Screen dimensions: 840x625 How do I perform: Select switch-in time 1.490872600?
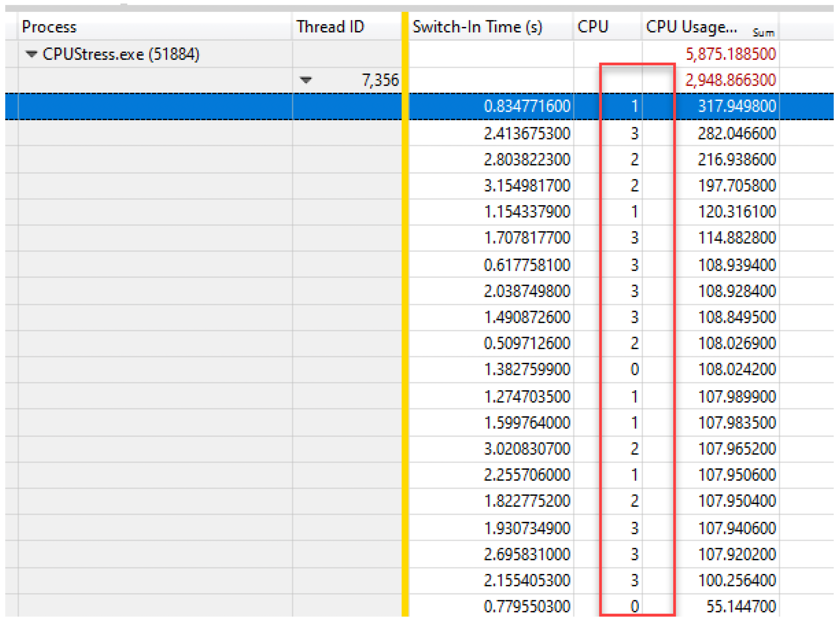[527, 317]
